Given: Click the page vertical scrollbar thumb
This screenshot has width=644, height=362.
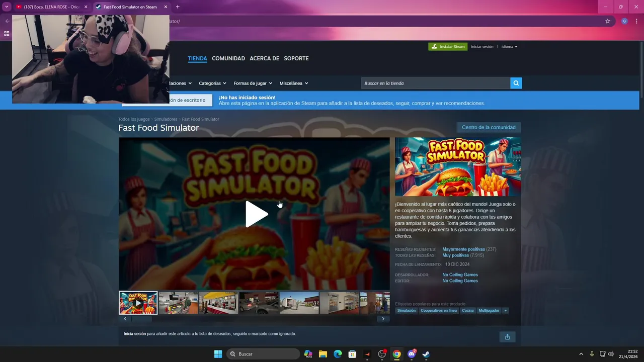Looking at the screenshot, I should click(641, 70).
